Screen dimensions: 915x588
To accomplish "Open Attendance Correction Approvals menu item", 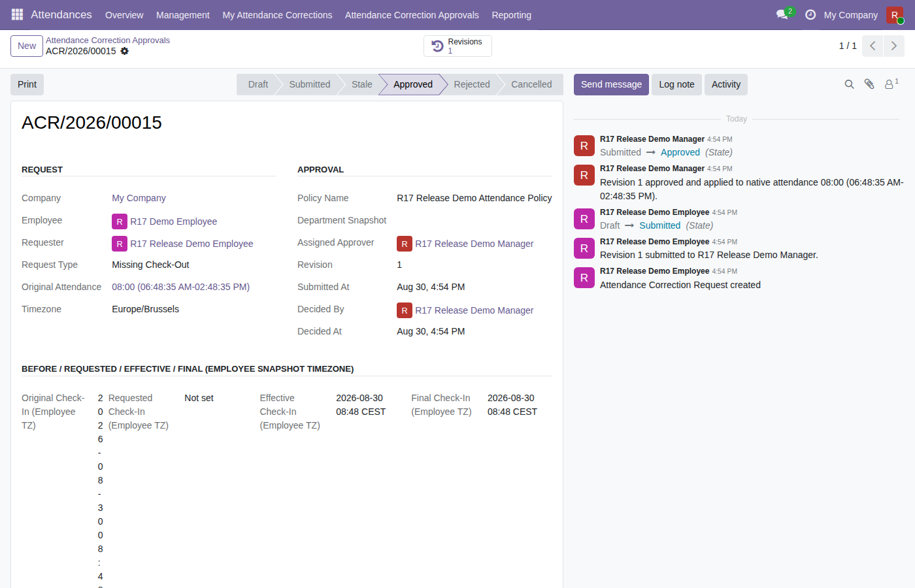I will pos(412,15).
